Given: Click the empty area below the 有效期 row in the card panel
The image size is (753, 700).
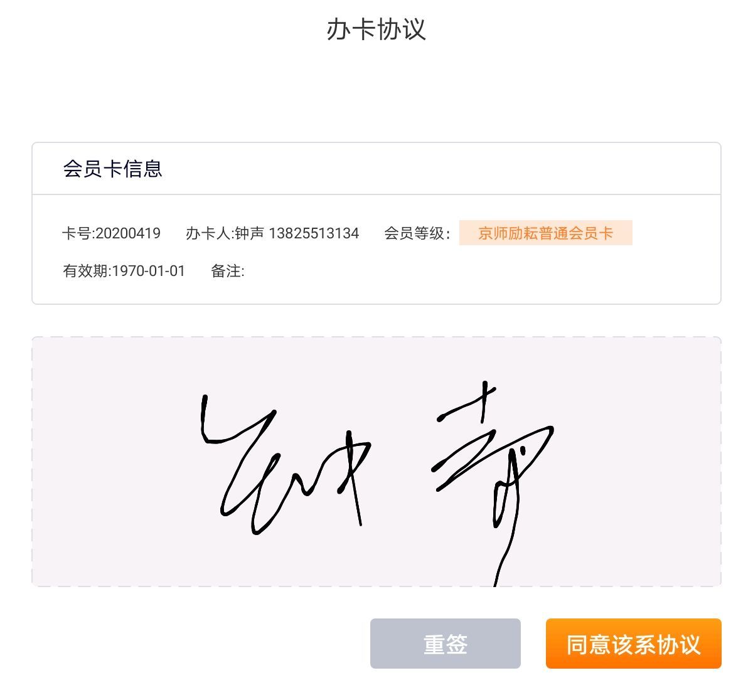Looking at the screenshot, I should tap(376, 292).
